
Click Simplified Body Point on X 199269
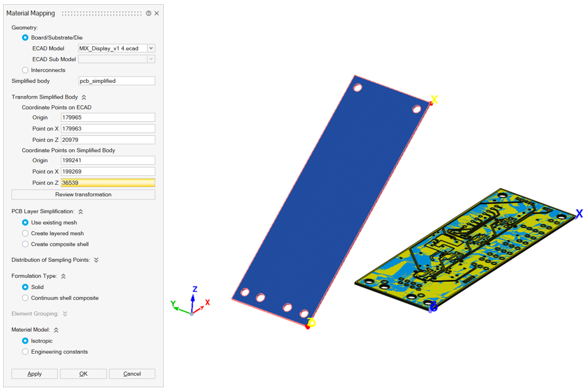108,172
